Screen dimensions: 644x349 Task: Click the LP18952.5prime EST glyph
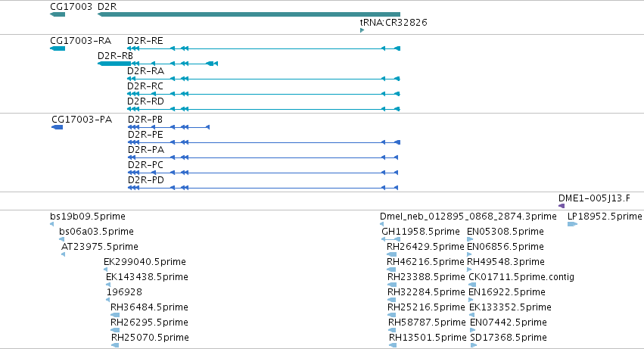(x=573, y=224)
